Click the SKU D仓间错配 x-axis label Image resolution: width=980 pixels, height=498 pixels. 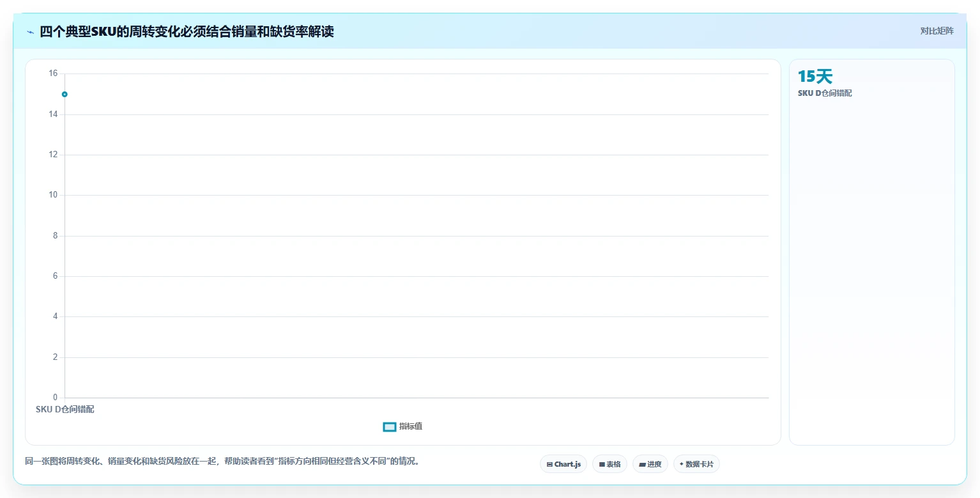tap(65, 409)
